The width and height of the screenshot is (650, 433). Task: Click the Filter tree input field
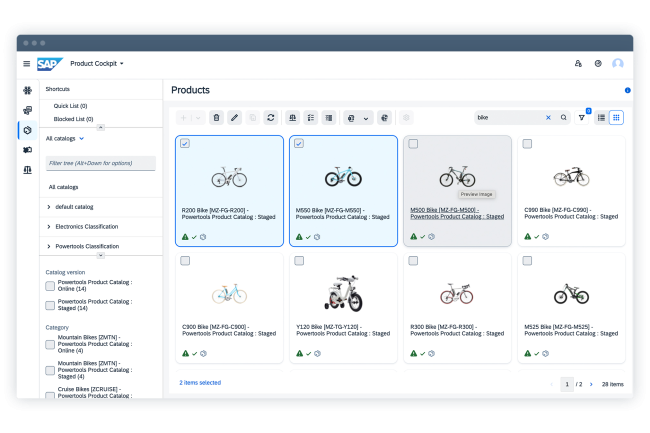[100, 162]
